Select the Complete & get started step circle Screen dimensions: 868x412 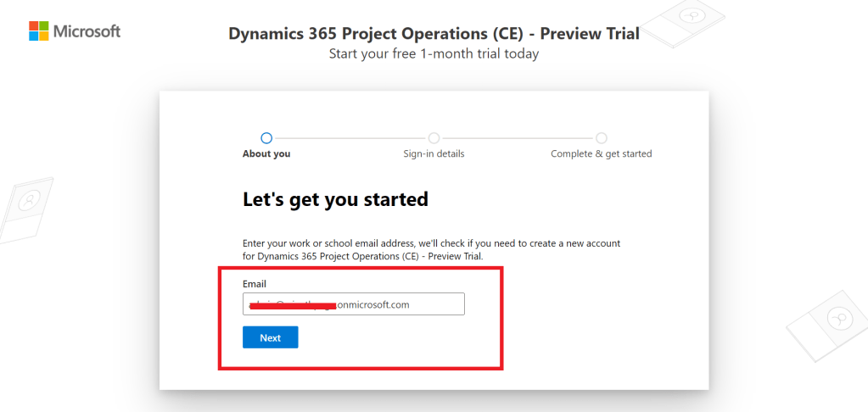coord(601,137)
